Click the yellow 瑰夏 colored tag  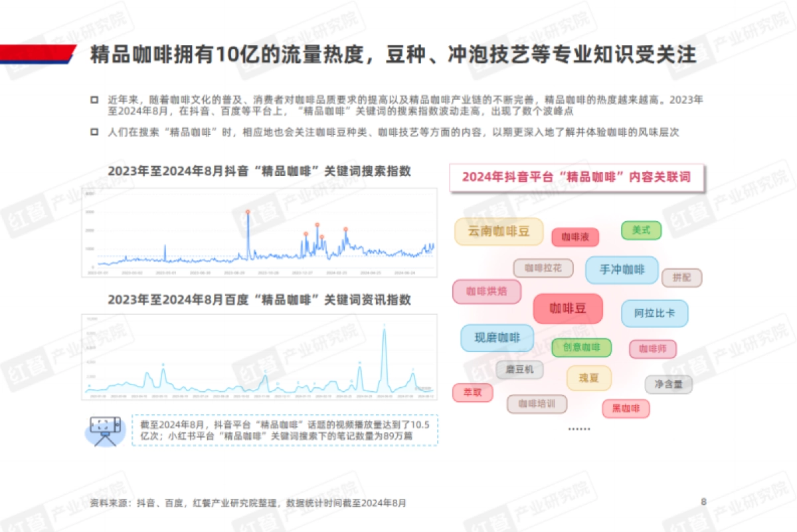[x=588, y=377]
